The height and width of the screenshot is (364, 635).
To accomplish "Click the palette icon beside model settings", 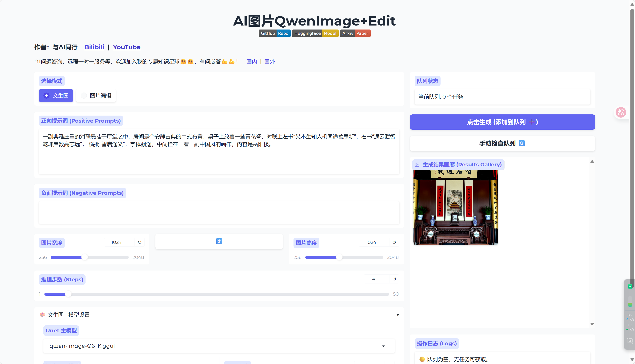I will click(42, 315).
